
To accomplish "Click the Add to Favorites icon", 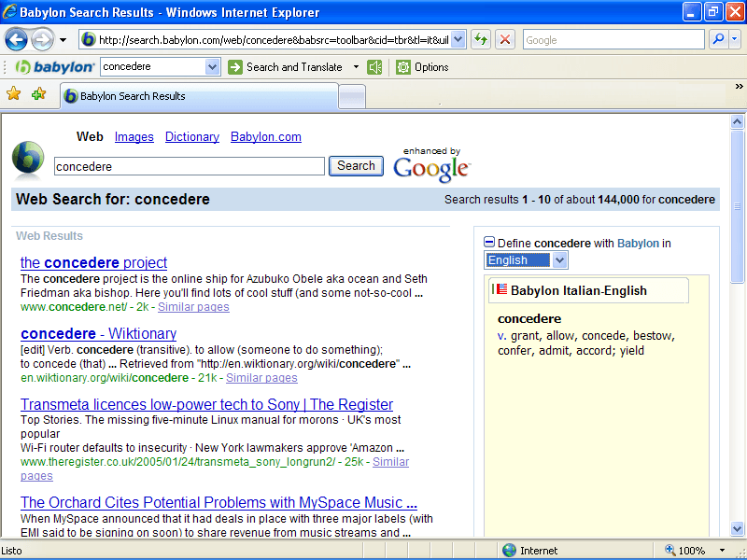I will click(x=38, y=94).
